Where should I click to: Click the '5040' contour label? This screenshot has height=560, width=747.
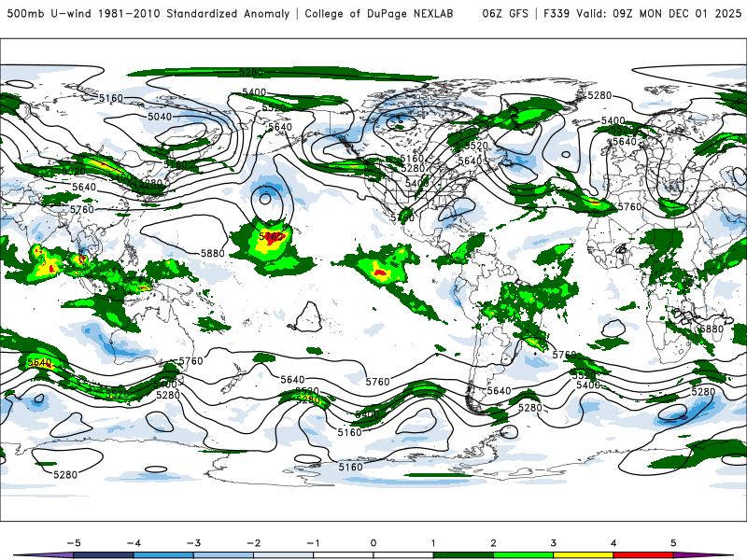pos(160,117)
